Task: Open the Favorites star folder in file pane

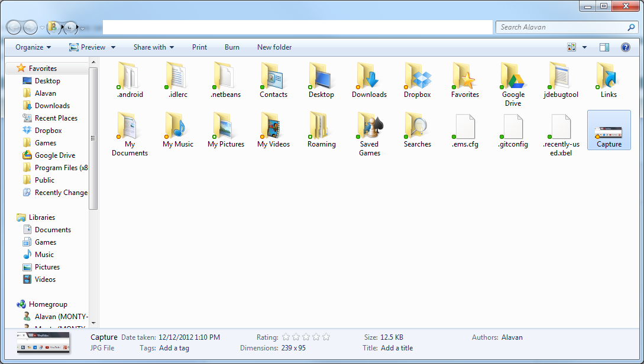Action: tap(465, 80)
